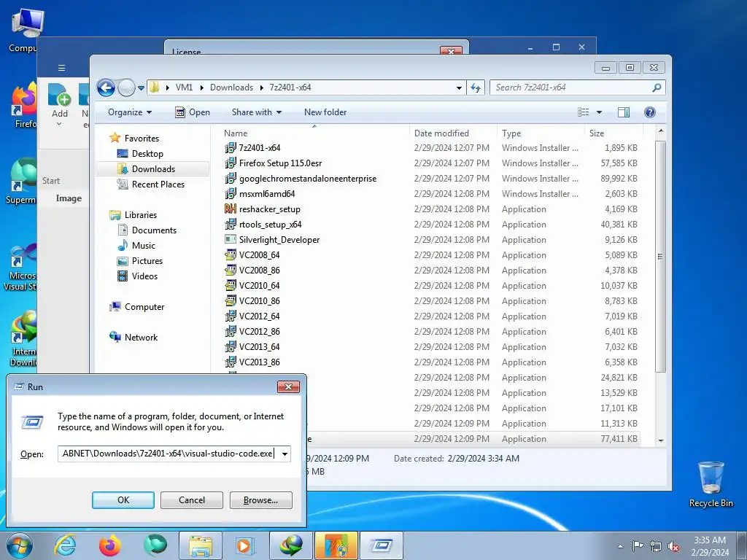Click the file list vertical scrollbar thumb
Screen dimensions: 747x560
(660, 256)
